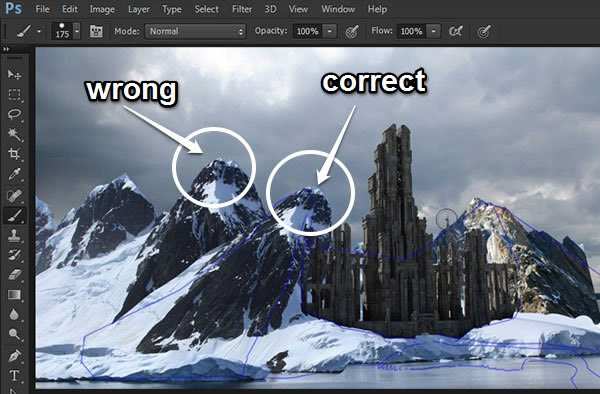The width and height of the screenshot is (600, 394).
Task: Select the Type tool
Action: coord(14,375)
